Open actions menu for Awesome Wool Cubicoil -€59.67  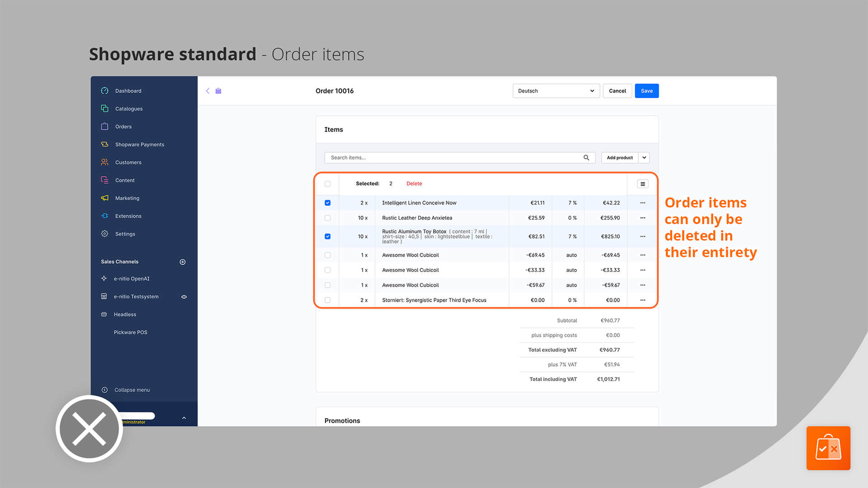[x=643, y=285]
